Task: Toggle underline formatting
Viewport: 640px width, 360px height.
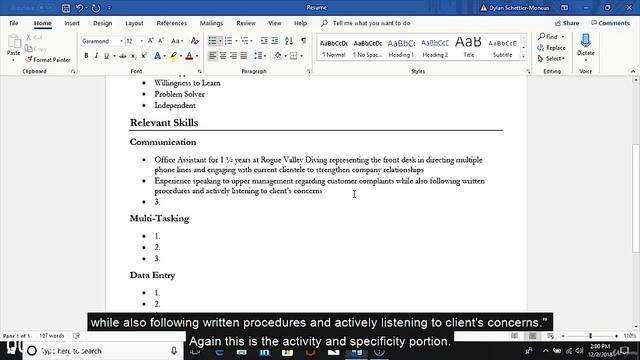Action: [107, 56]
